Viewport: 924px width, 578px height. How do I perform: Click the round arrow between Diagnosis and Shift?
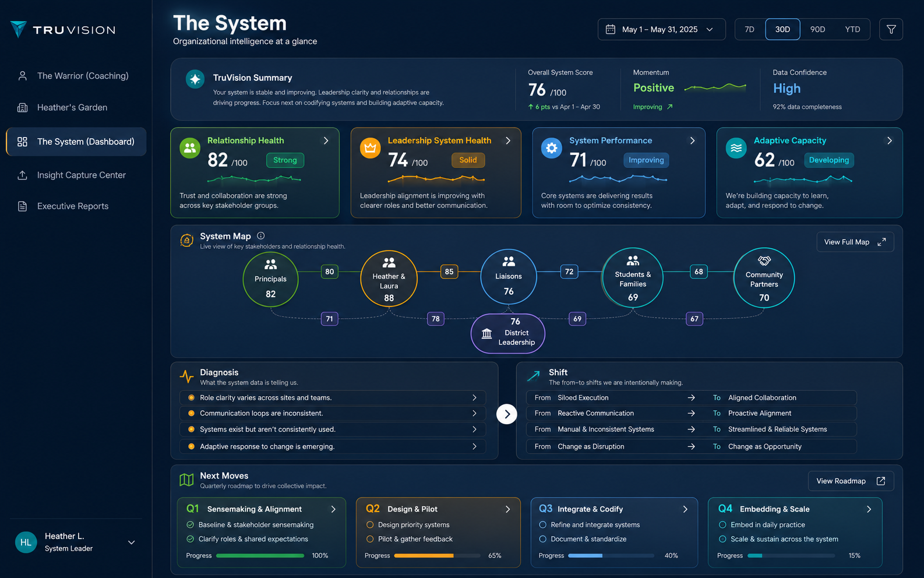click(x=507, y=414)
